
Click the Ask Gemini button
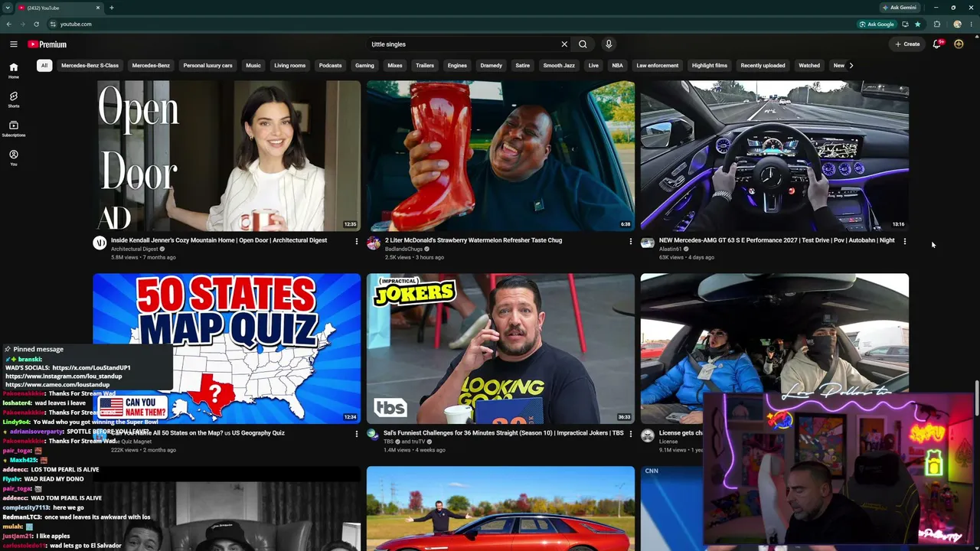(x=899, y=8)
